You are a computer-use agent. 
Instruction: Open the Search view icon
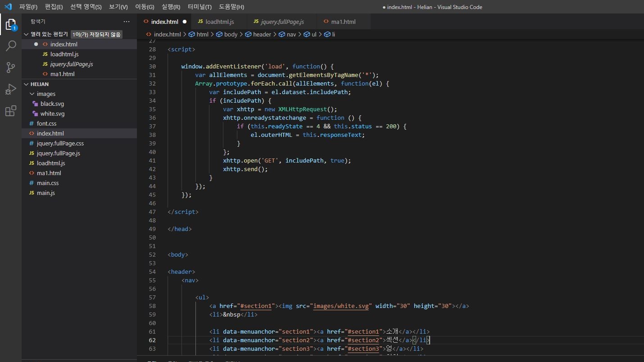click(x=10, y=45)
